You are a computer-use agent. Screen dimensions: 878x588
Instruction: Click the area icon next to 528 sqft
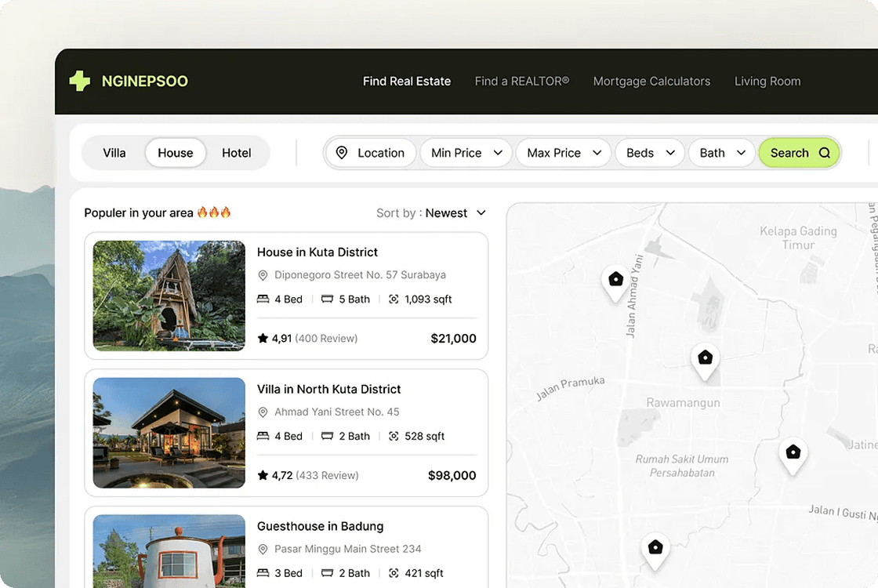(394, 436)
